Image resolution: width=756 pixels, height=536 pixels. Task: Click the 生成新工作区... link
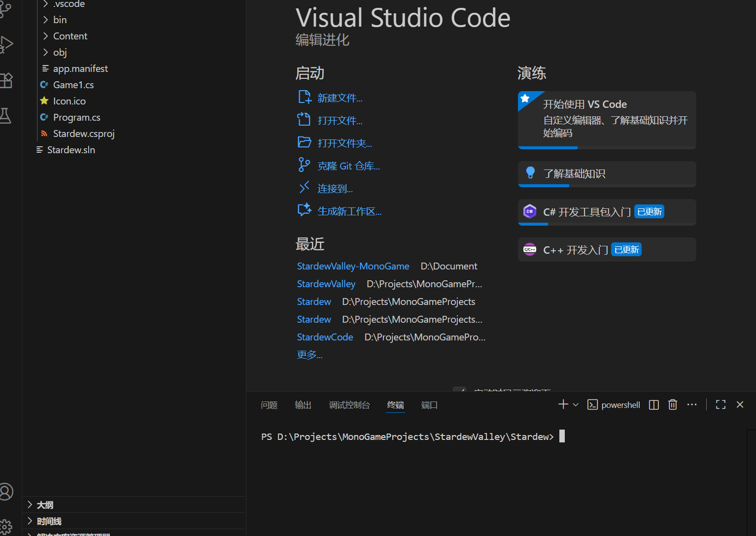350,211
